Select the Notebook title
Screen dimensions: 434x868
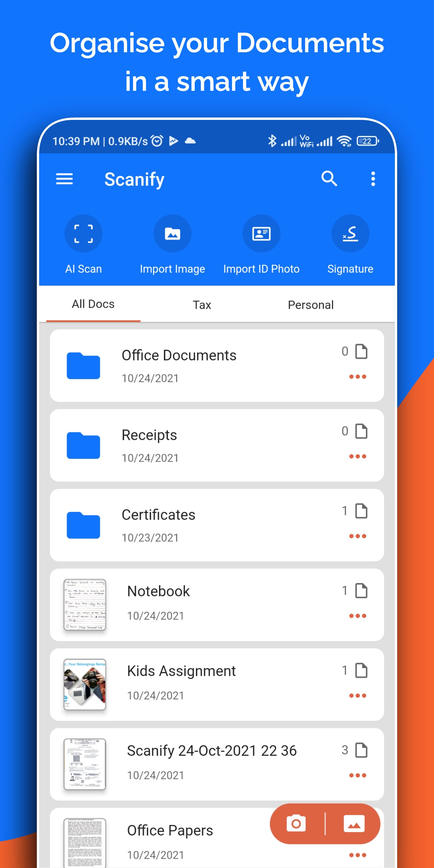[x=158, y=591]
